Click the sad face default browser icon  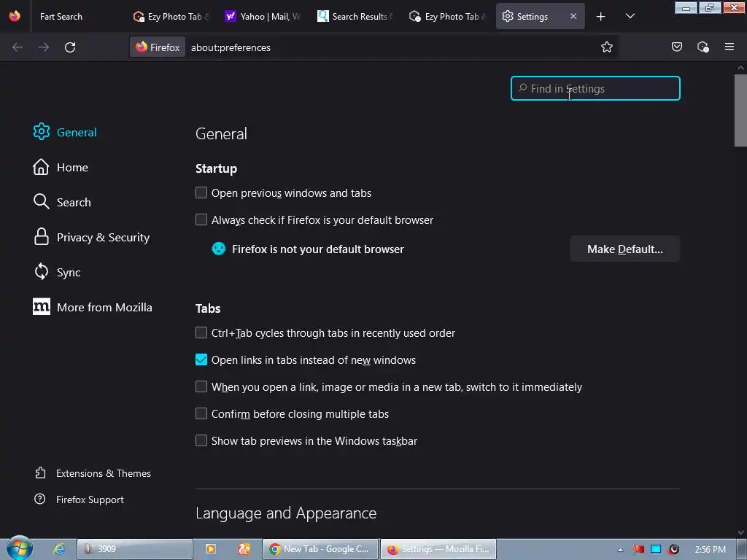click(219, 249)
